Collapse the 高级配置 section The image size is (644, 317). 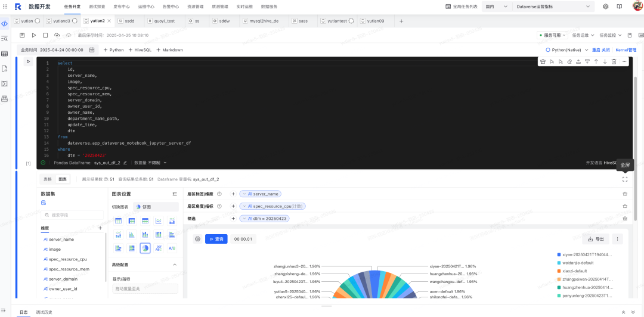click(x=175, y=265)
